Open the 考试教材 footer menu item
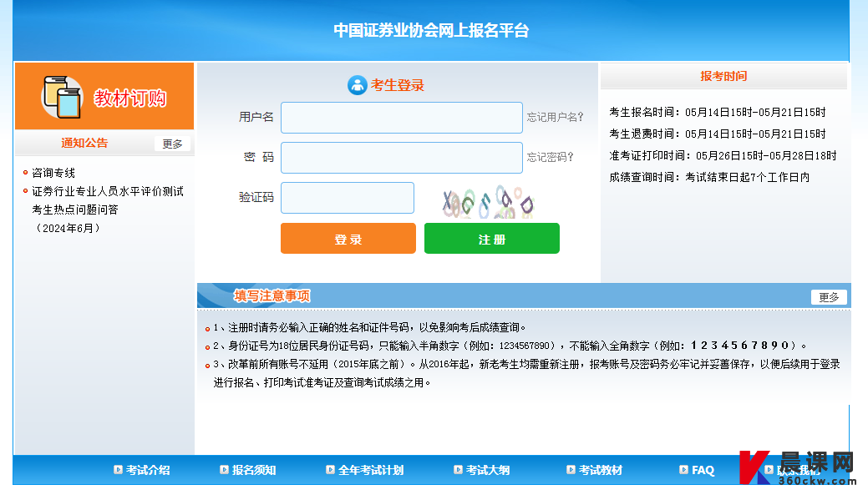 pyautogui.click(x=601, y=470)
